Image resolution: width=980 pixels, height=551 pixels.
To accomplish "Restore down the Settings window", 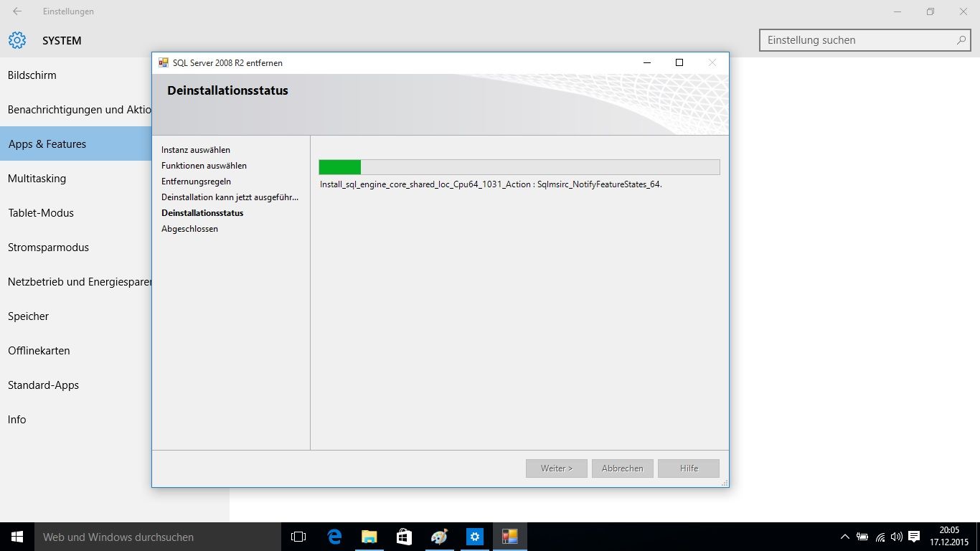I will click(x=930, y=11).
